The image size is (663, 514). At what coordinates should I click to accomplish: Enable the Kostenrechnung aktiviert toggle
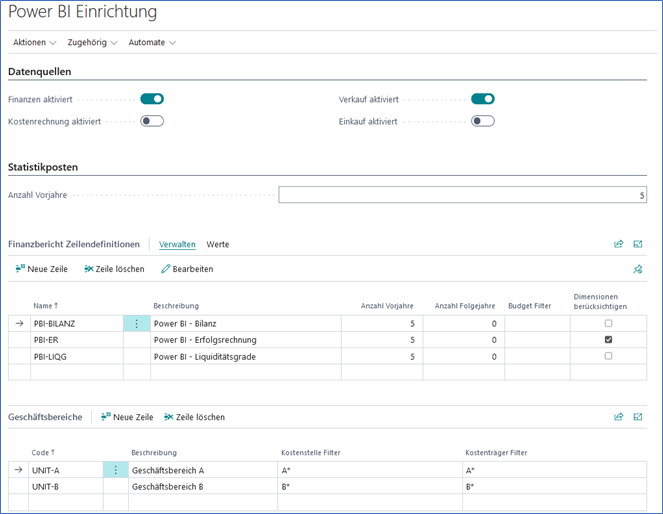tap(152, 121)
